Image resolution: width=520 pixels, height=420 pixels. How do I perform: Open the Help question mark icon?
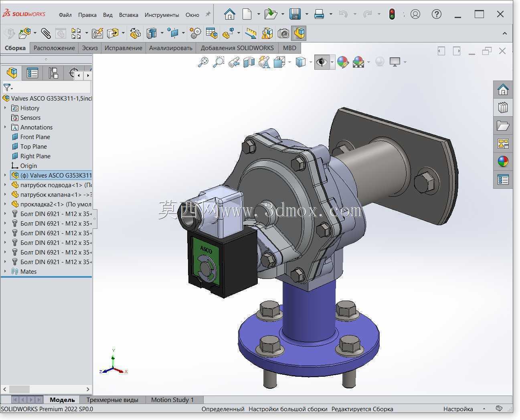pos(437,14)
